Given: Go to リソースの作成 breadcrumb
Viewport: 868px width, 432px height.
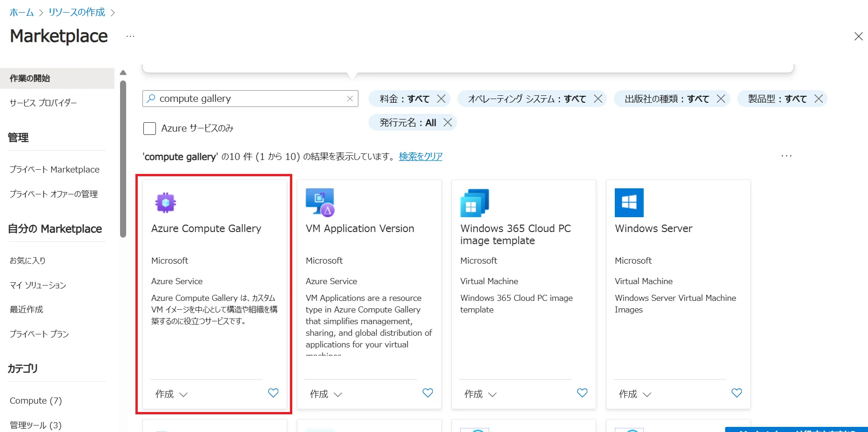Looking at the screenshot, I should click(x=77, y=13).
